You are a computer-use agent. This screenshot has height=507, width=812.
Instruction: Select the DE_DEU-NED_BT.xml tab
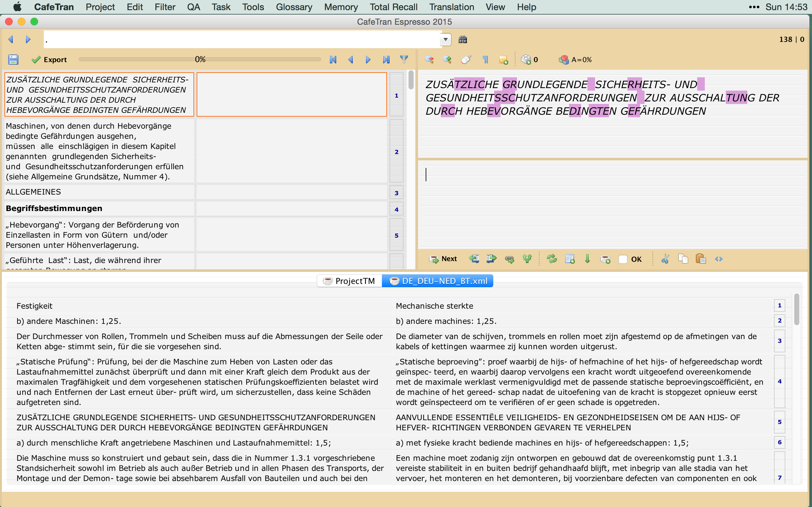(438, 281)
